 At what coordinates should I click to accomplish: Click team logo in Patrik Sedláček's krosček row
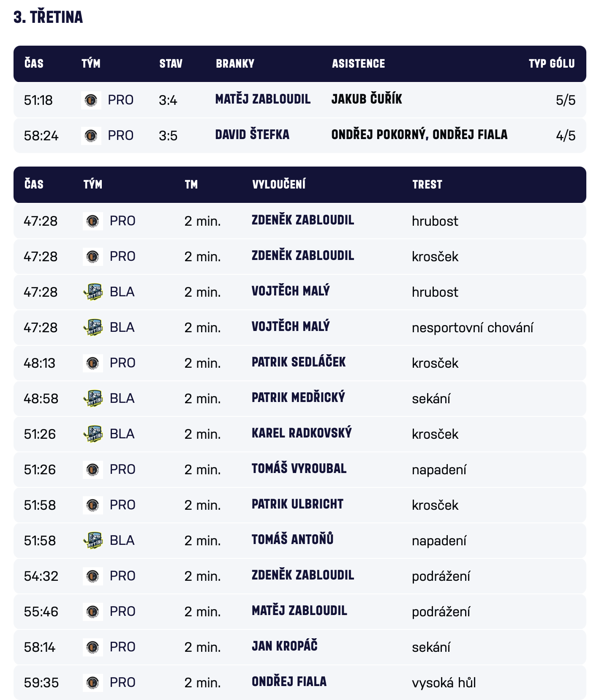[x=93, y=363]
